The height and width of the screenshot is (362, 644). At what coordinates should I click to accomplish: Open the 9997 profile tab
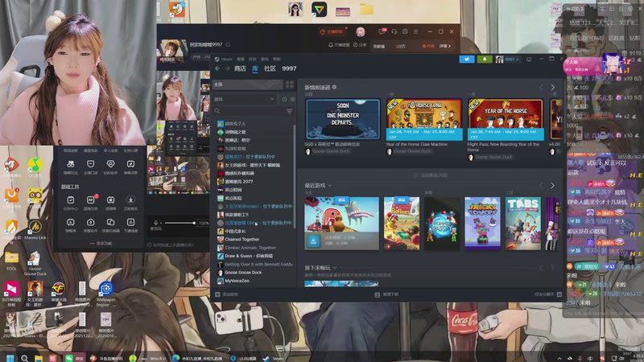pos(289,68)
